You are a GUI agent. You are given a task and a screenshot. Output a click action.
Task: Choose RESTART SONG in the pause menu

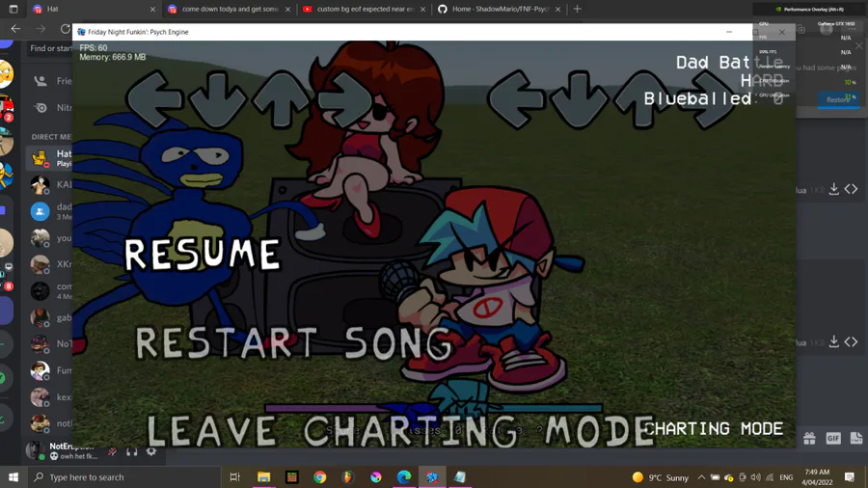pyautogui.click(x=293, y=343)
